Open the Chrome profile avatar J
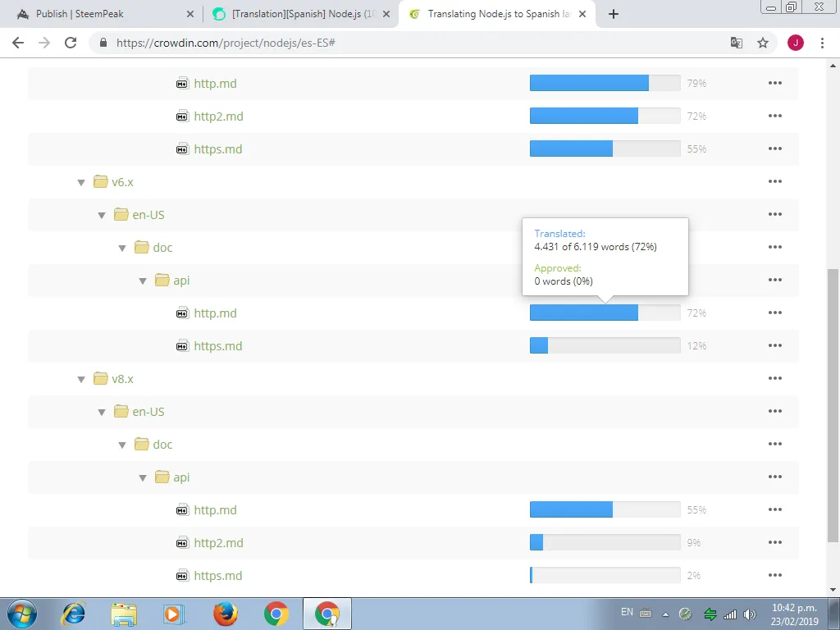Viewport: 840px width, 630px height. pyautogui.click(x=796, y=43)
